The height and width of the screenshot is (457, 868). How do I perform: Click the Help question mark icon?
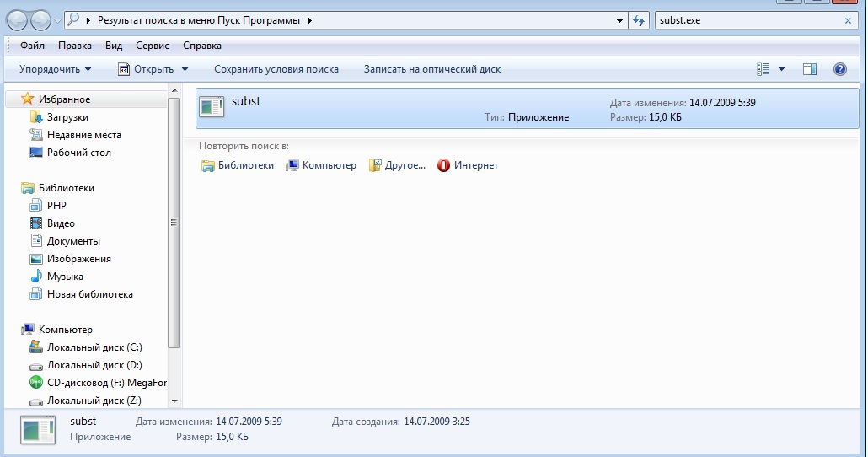839,69
